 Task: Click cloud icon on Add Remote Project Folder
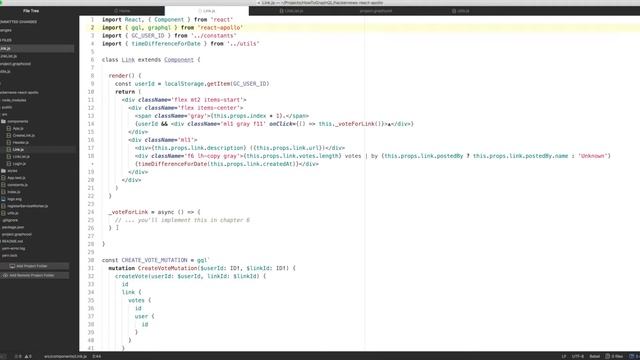[x=5, y=276]
